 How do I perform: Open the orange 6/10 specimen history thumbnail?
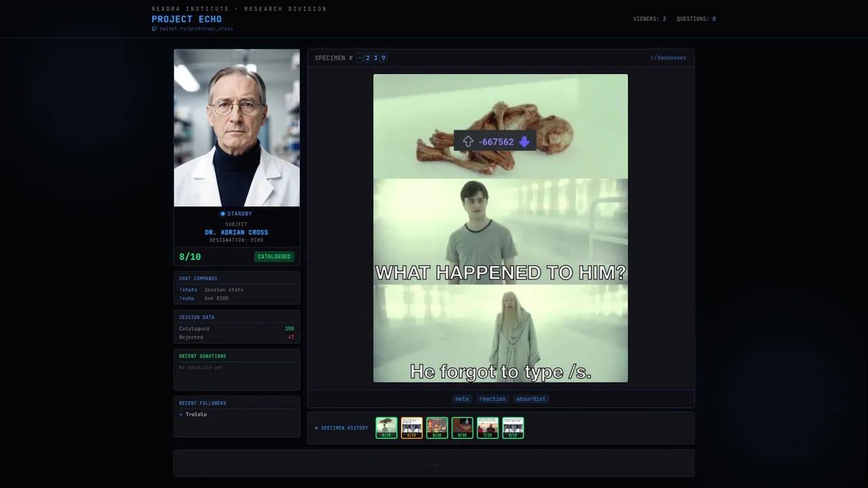pos(412,428)
